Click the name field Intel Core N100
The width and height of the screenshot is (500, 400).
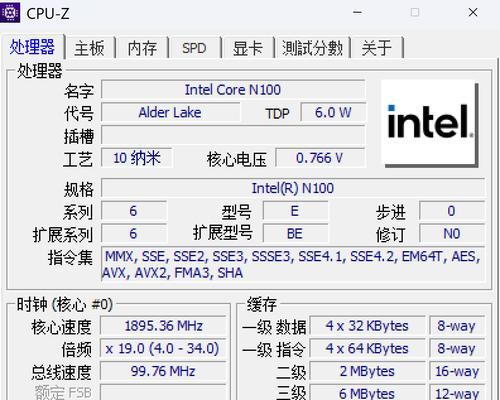233,90
